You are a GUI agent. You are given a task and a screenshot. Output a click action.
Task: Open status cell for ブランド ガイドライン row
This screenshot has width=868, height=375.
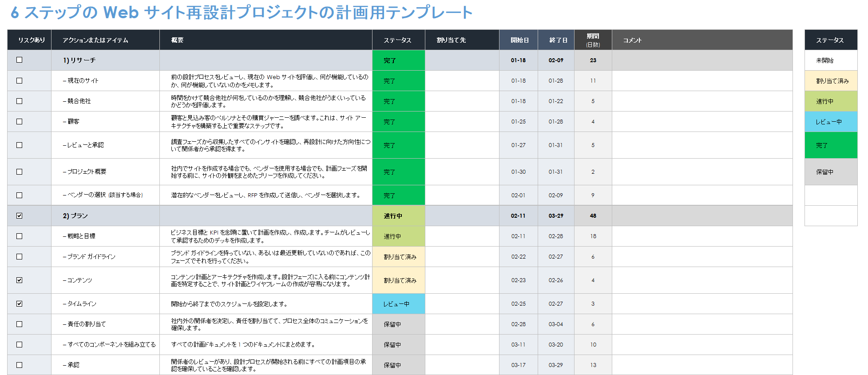tap(399, 257)
